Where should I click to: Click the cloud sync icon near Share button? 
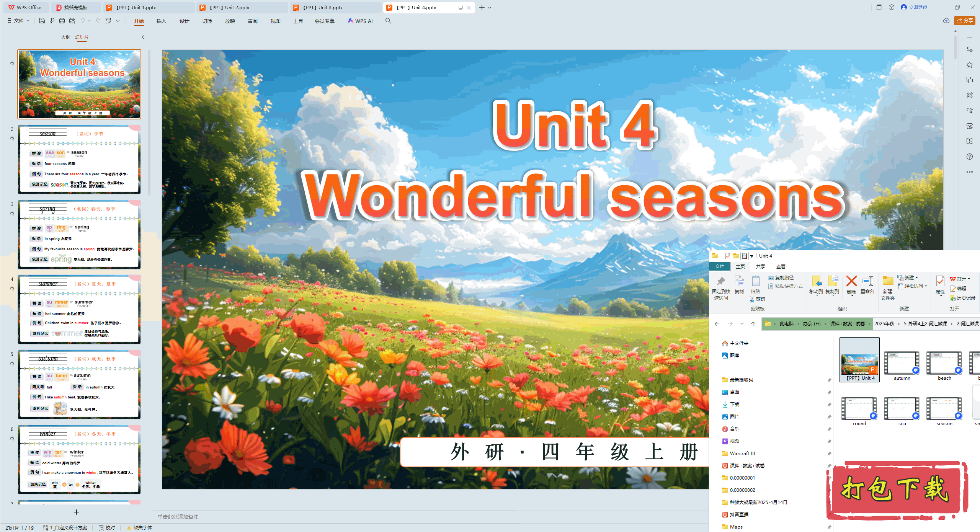point(946,21)
